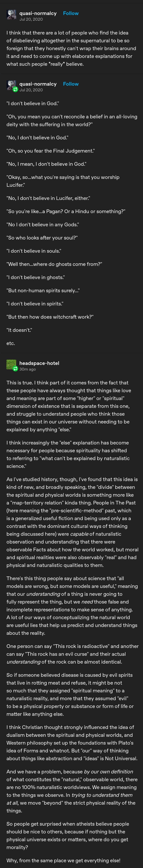The image size is (143, 868).
Task: Follow quasi-normalcy from the top post
Action: pyautogui.click(x=71, y=13)
